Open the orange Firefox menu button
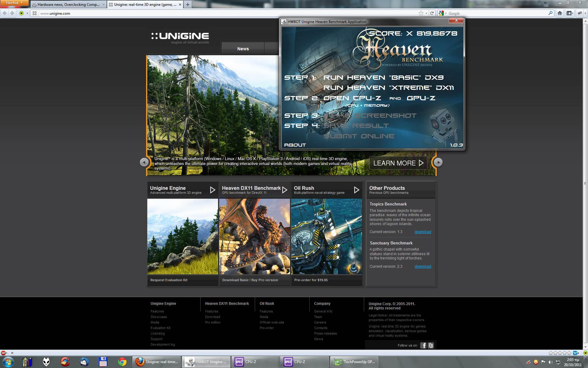The width and height of the screenshot is (588, 368). pyautogui.click(x=14, y=3)
